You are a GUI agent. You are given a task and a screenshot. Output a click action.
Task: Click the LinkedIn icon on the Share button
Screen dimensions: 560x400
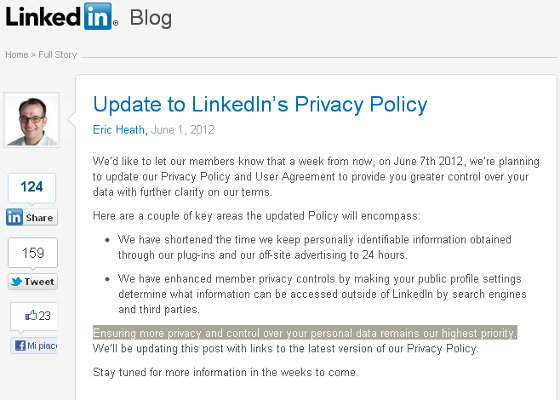[x=14, y=217]
